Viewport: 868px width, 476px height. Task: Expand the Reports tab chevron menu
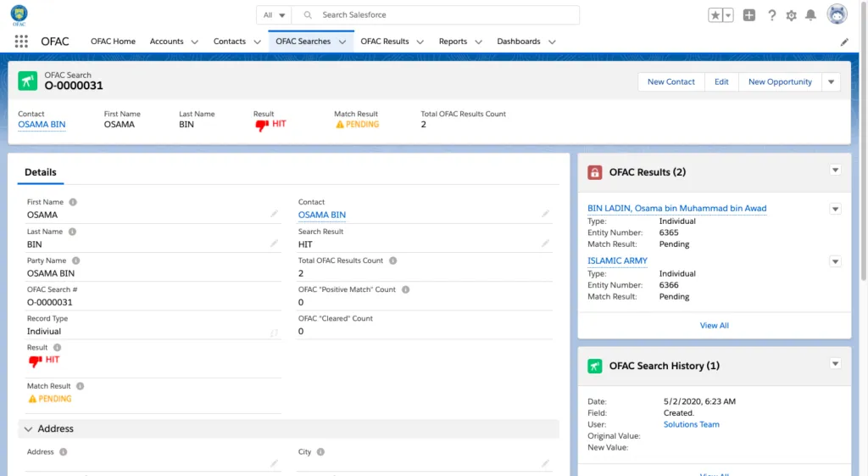tap(478, 42)
